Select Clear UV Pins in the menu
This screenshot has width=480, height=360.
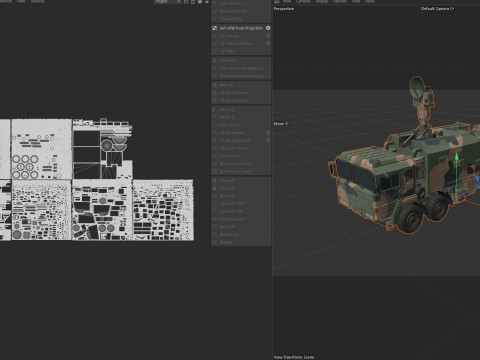[x=241, y=19]
